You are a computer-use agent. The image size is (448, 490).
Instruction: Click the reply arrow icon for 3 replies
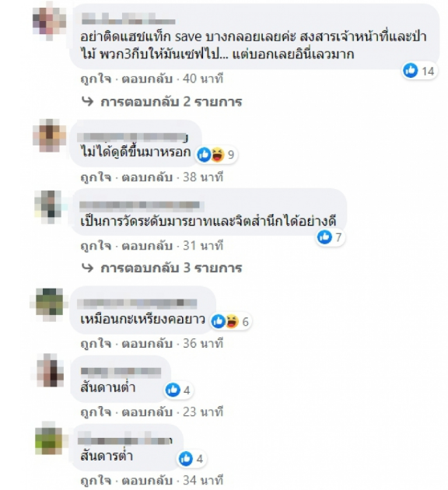pos(87,268)
